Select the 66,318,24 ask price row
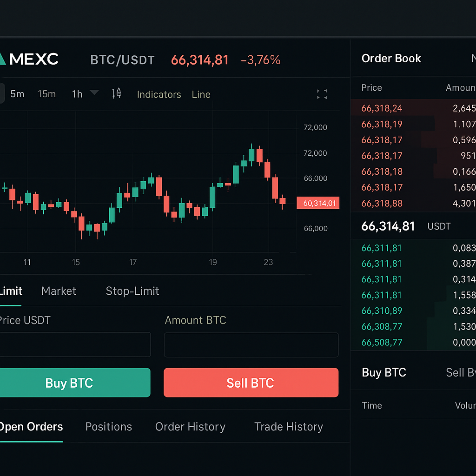Screen dimensions: 476x476 pos(382,108)
